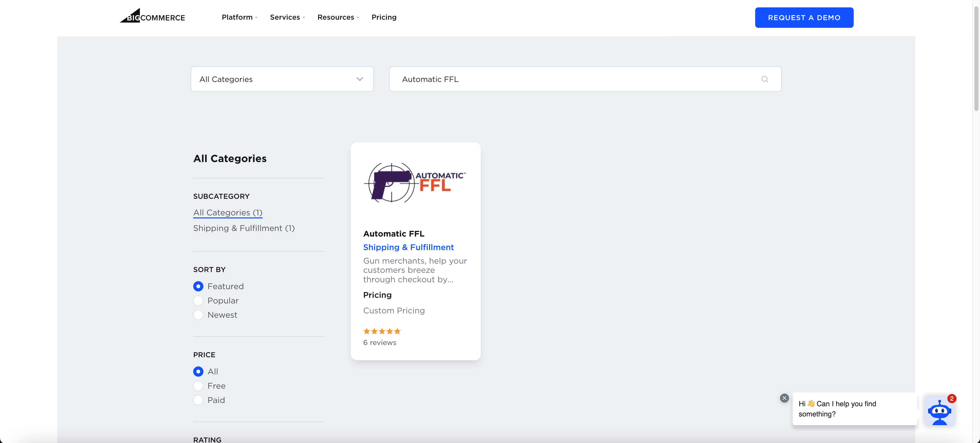Click the All Categories chevron arrow

pyautogui.click(x=360, y=79)
